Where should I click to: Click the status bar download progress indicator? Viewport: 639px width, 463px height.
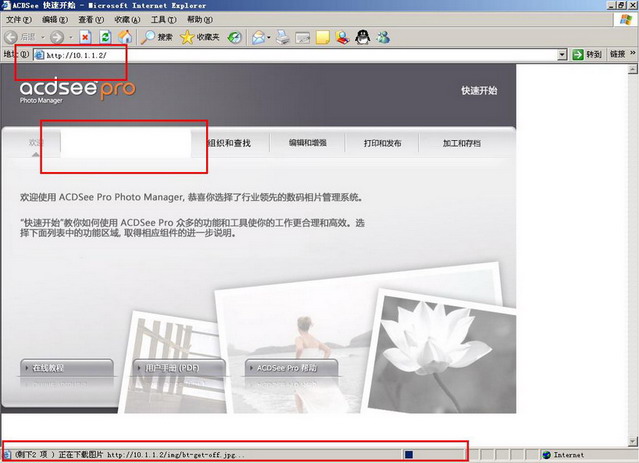point(434,454)
